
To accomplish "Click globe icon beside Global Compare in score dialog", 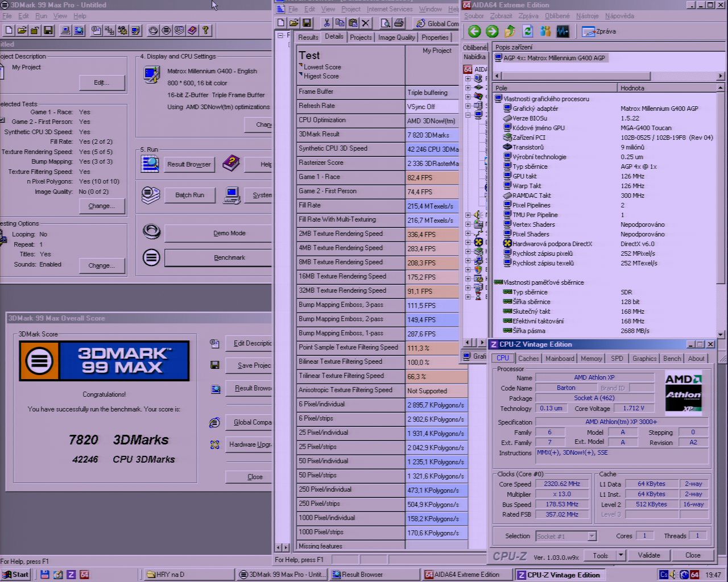I will (214, 422).
